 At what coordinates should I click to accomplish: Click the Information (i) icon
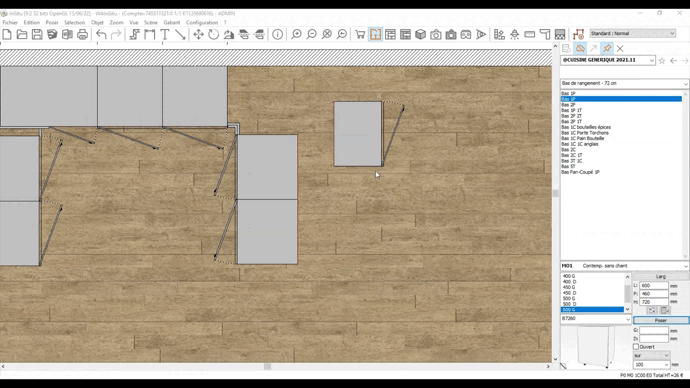click(x=278, y=34)
